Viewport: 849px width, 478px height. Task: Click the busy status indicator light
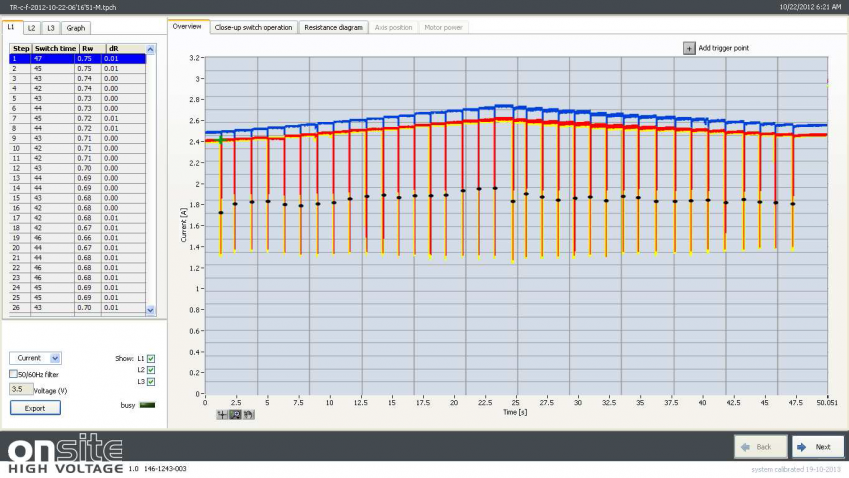tap(150, 404)
